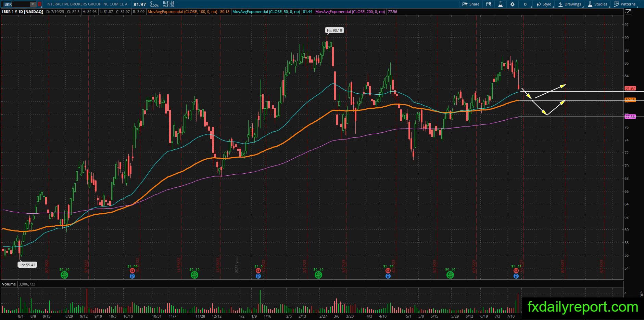The height and width of the screenshot is (320, 644).
Task: Click the orange MovAvgExponential 100 study label
Action: tap(182, 12)
